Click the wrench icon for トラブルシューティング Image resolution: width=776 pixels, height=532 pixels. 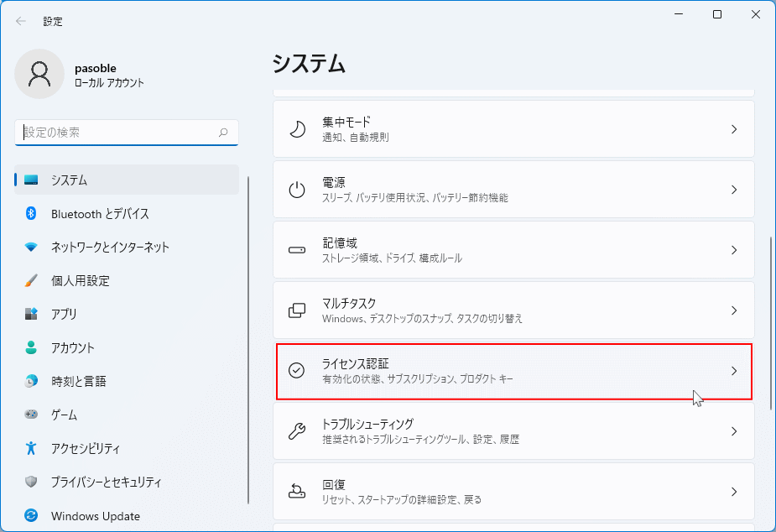(x=297, y=431)
